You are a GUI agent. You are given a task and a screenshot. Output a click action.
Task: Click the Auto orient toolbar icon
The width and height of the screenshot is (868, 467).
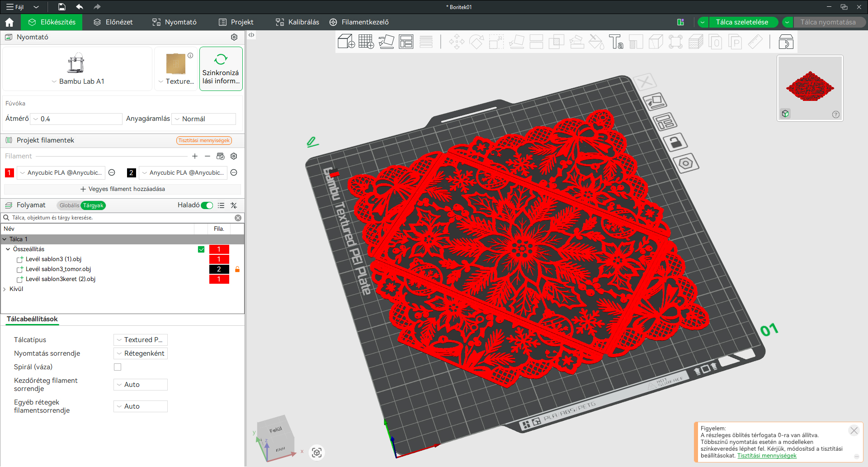[386, 42]
